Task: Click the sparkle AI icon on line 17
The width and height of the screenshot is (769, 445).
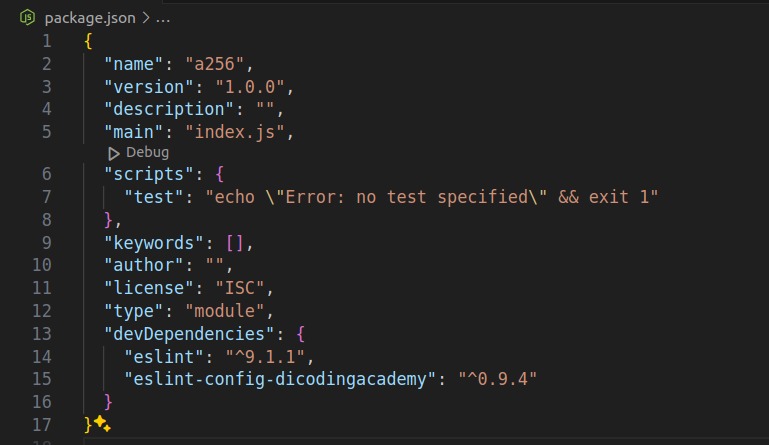Action: pyautogui.click(x=102, y=425)
